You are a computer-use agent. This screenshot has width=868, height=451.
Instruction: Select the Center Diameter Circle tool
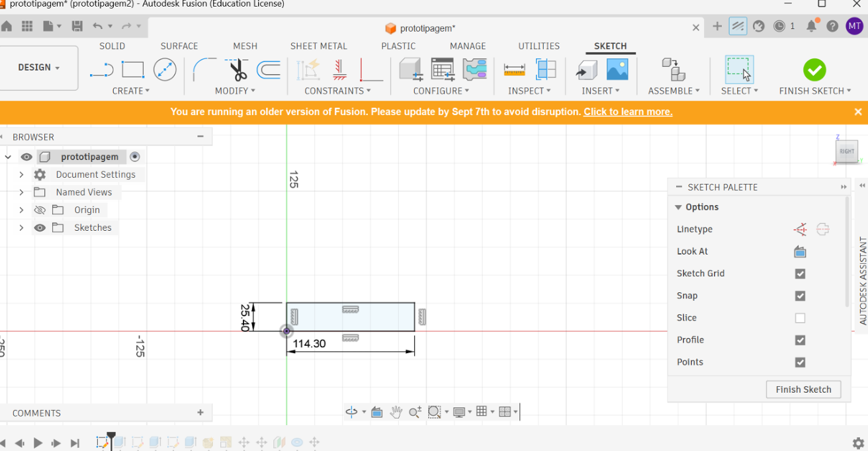click(x=165, y=69)
